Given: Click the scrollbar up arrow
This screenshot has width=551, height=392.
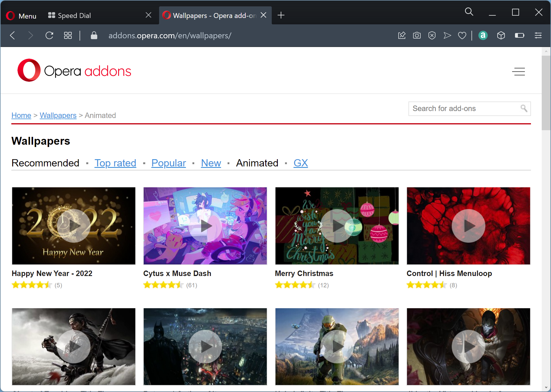Looking at the screenshot, I should point(546,51).
